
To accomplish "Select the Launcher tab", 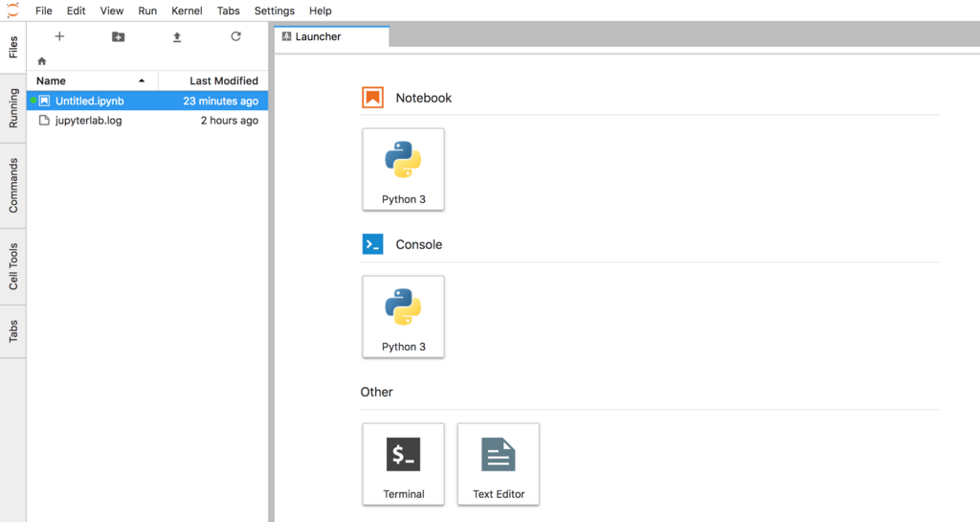I will tap(332, 36).
